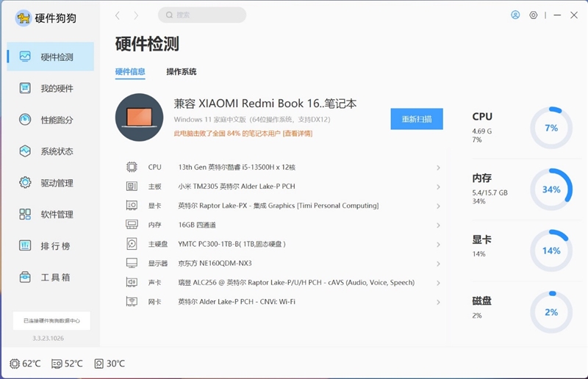
Task: Click the user account icon
Action: coord(515,15)
